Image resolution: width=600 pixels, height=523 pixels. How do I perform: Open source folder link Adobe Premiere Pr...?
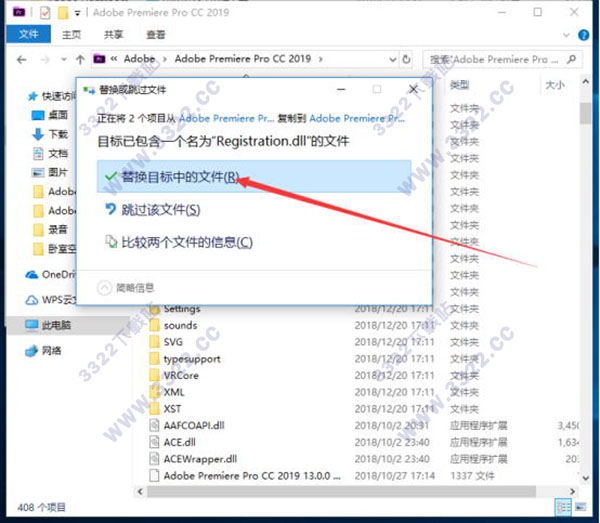click(227, 119)
